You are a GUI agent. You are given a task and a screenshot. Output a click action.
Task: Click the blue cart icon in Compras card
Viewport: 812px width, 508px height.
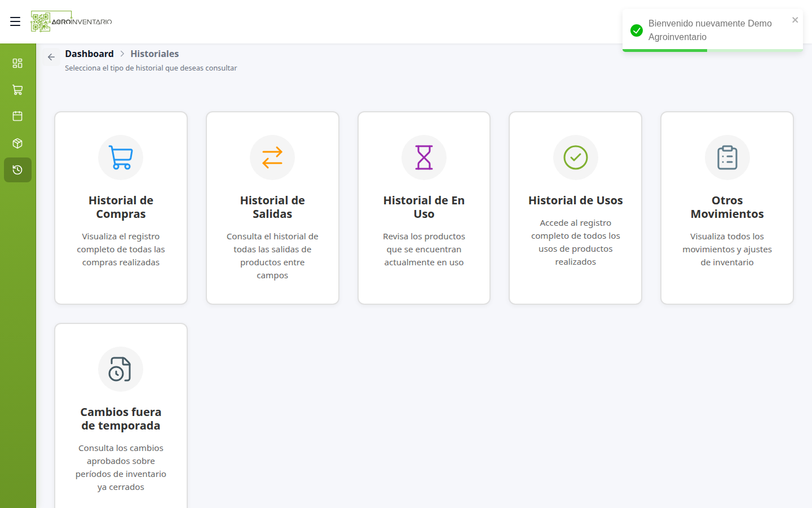121,157
